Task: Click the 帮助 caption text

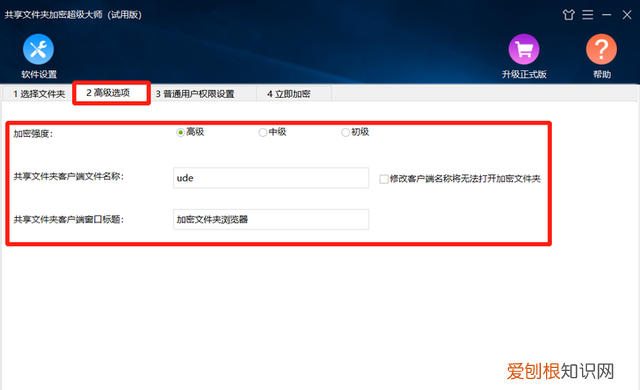Action: pos(602,74)
